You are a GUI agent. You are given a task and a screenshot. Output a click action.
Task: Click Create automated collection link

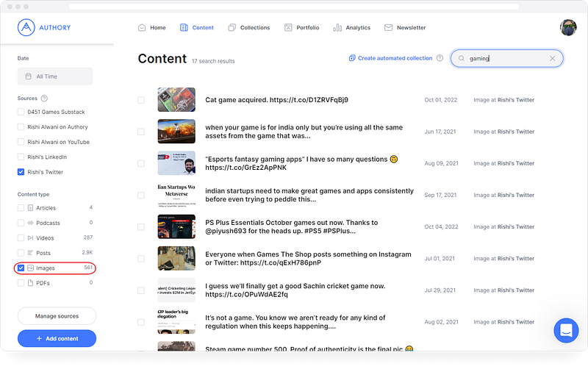click(395, 58)
